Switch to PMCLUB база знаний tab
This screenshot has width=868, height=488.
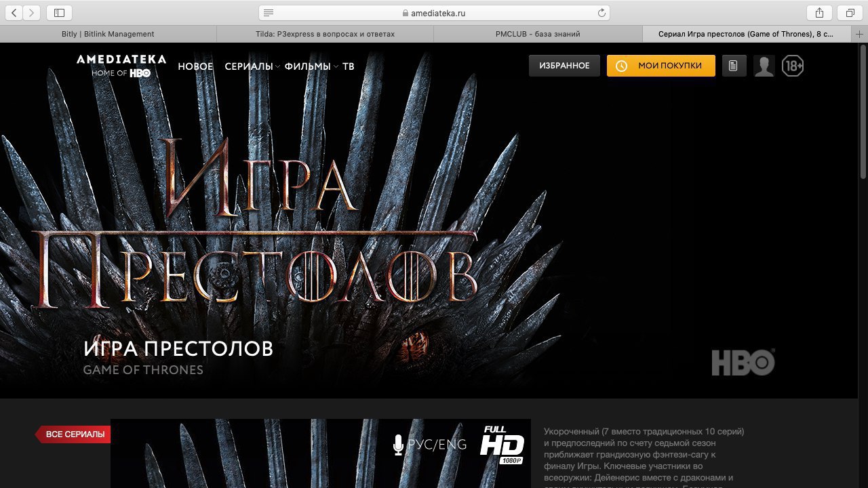click(538, 34)
